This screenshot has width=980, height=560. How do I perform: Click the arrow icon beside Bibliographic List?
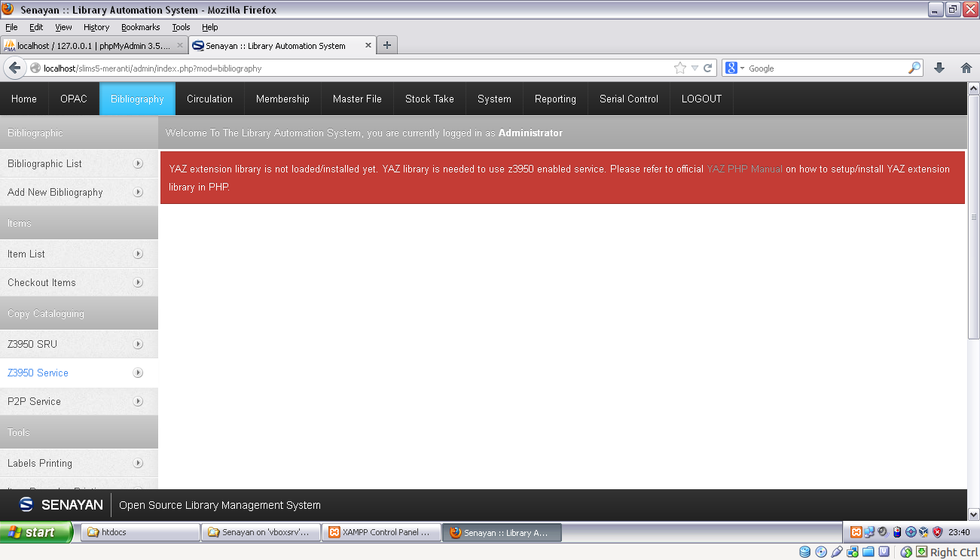click(138, 163)
